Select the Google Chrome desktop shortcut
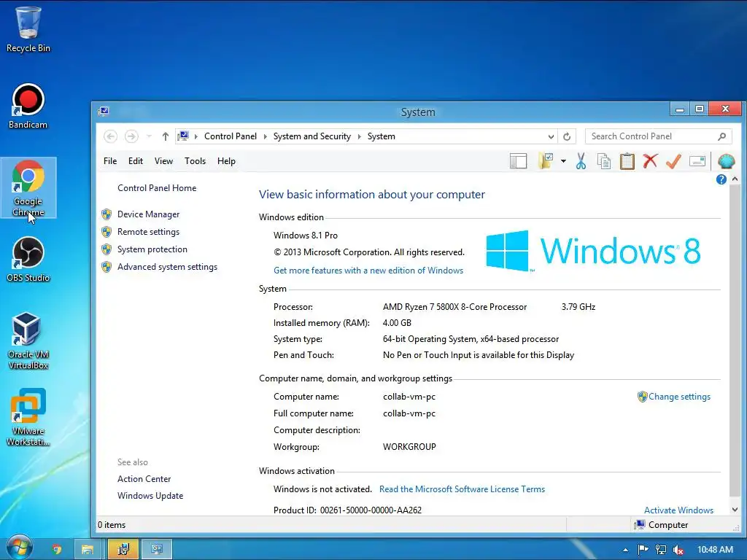The image size is (747, 560). click(28, 187)
